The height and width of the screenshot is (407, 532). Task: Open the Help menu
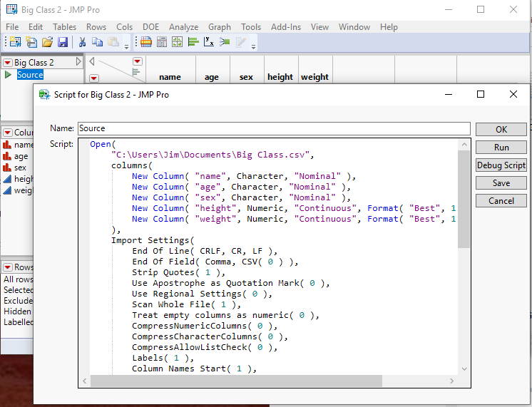click(x=389, y=27)
